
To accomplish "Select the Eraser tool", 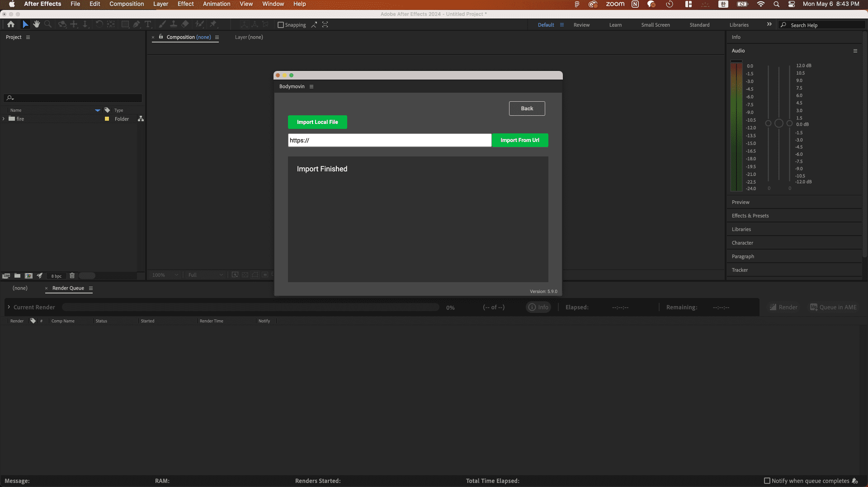I will click(185, 24).
